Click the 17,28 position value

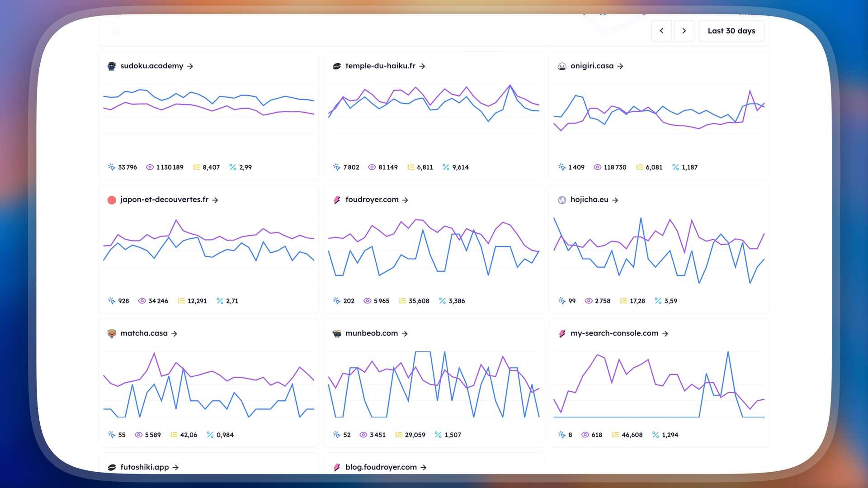point(637,301)
